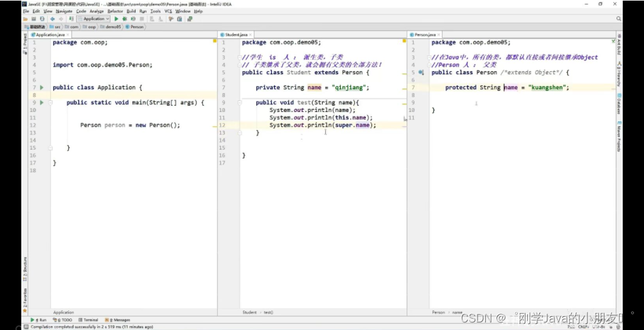Click "qinjiang" string in Student.java
This screenshot has width=644, height=330.
click(349, 87)
